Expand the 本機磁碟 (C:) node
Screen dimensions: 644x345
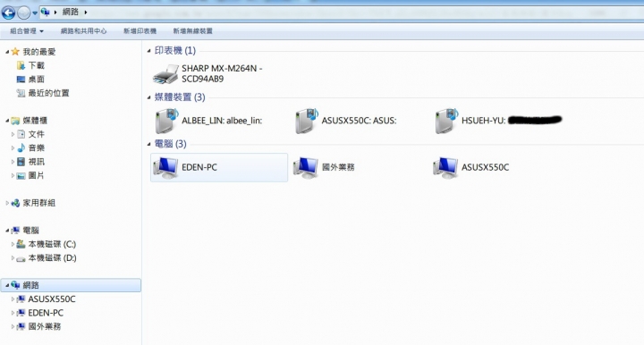[13, 244]
